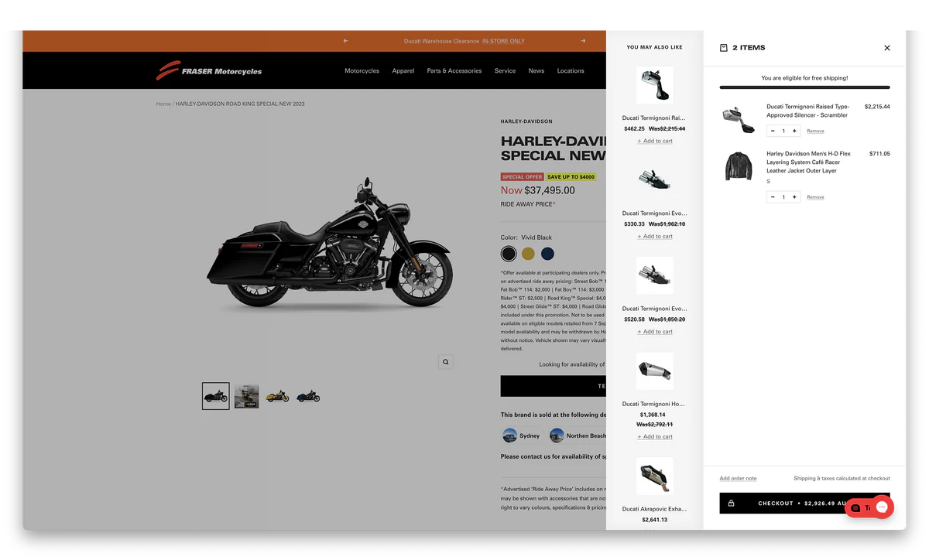Select the dark blue color swatch
The height and width of the screenshot is (560, 929).
[x=547, y=254]
